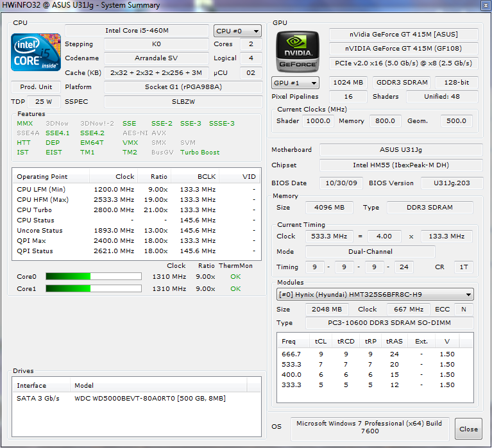Viewport: 492px width, 448px height.
Task: Close the window with the title bar X
Action: click(x=485, y=5)
